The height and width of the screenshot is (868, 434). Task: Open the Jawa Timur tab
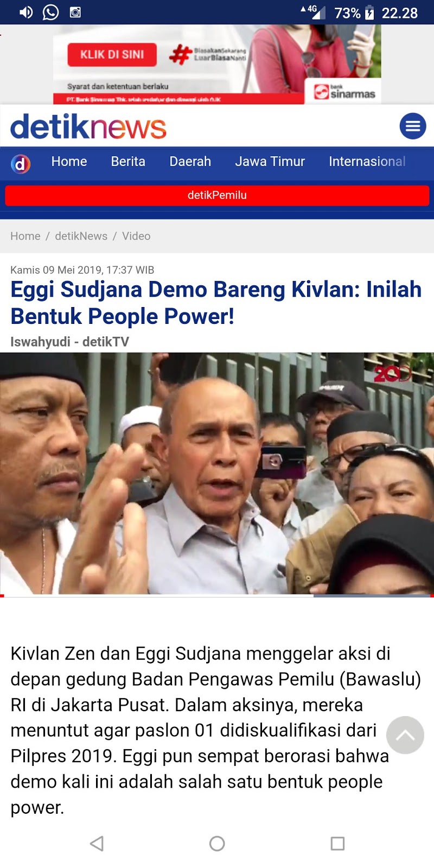(x=270, y=162)
